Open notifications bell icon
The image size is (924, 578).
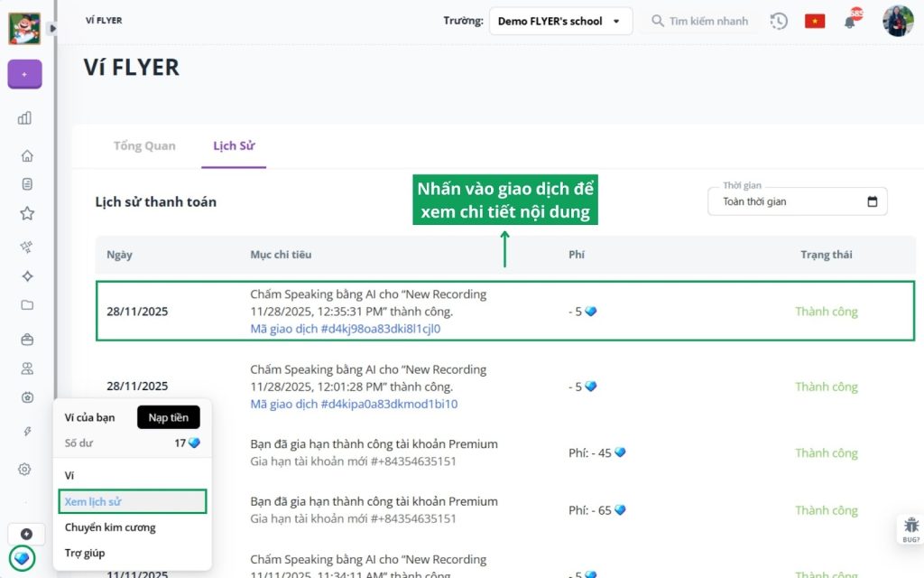850,21
